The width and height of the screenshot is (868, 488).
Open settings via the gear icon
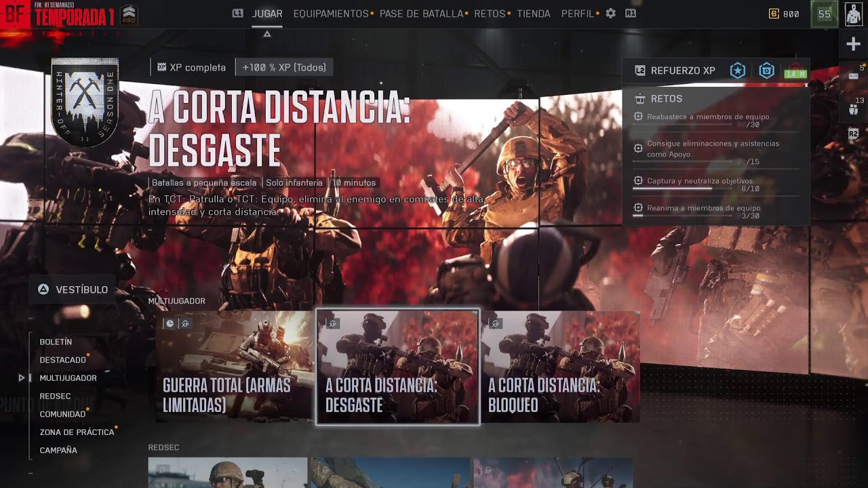611,14
